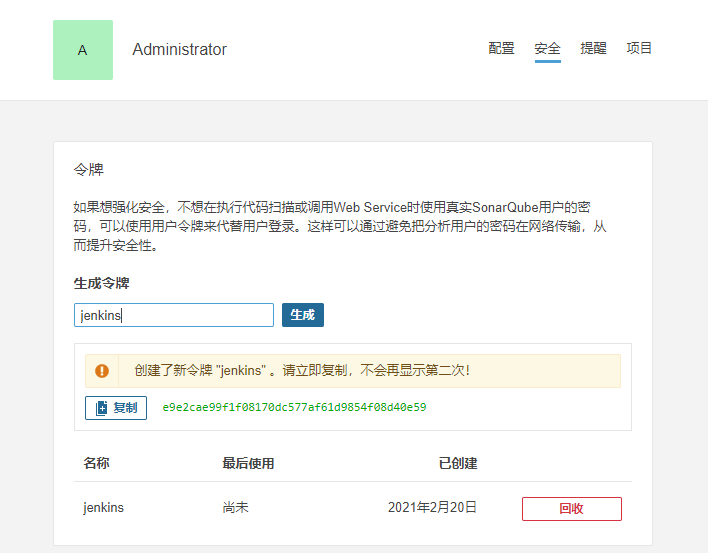Click the Administrator user name
The height and width of the screenshot is (553, 708).
(x=179, y=50)
